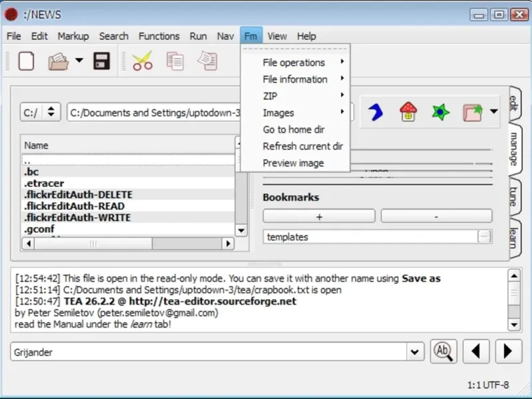Close the open Fm menu
The width and height of the screenshot is (532, 399).
(x=251, y=36)
